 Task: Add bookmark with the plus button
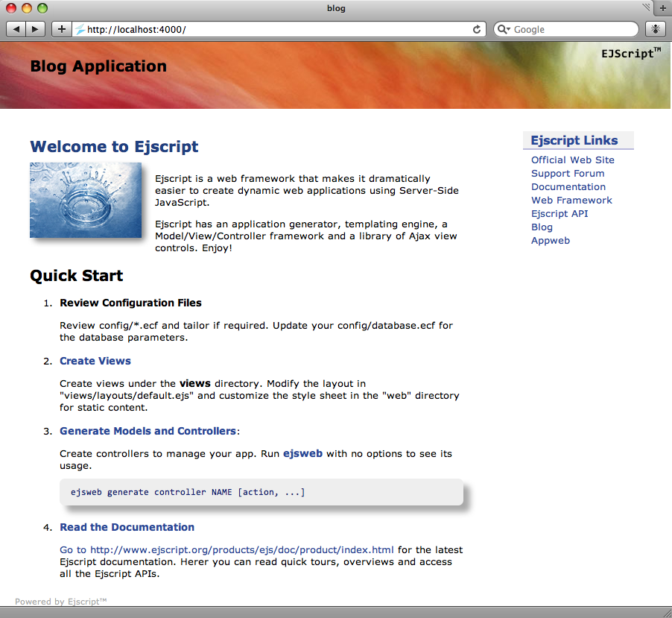coord(62,29)
